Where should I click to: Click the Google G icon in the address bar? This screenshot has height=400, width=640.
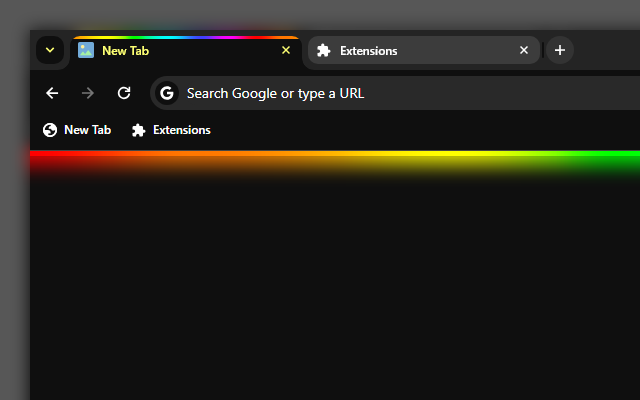click(167, 93)
